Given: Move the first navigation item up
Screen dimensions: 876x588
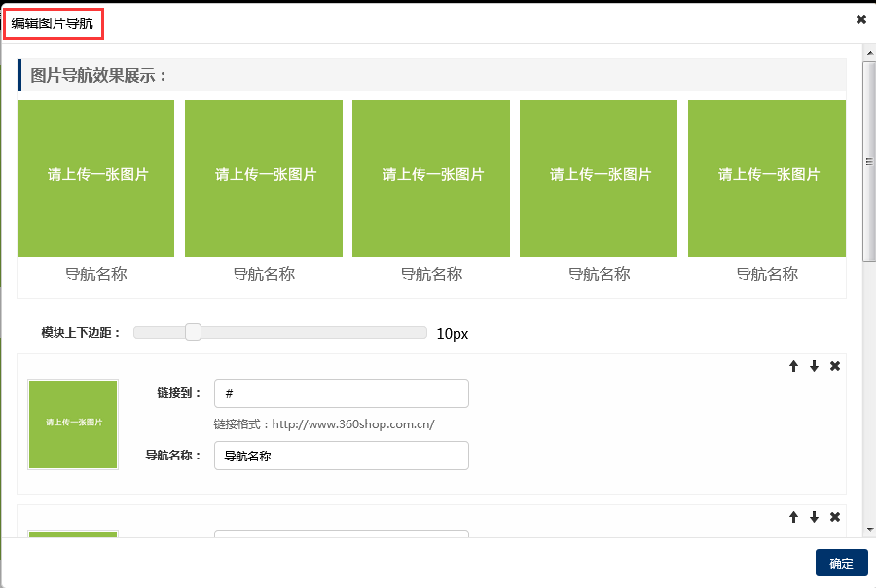Looking at the screenshot, I should pyautogui.click(x=794, y=367).
